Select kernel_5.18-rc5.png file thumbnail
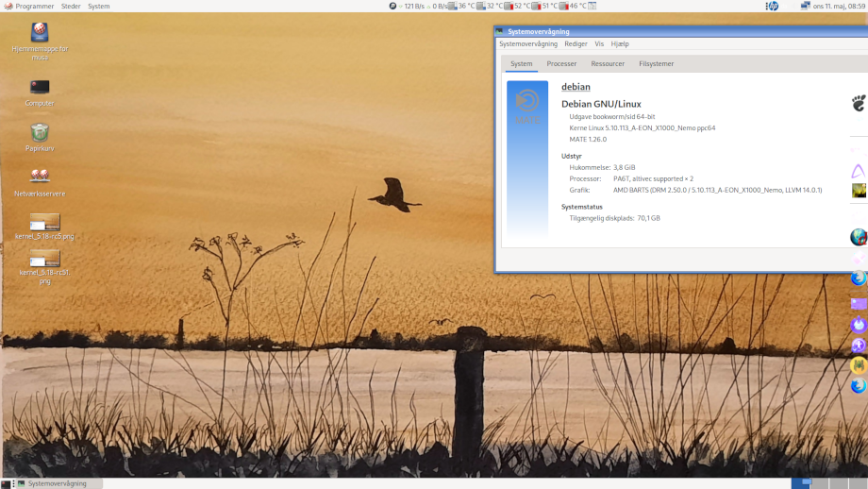The width and height of the screenshot is (868, 489). 44,223
